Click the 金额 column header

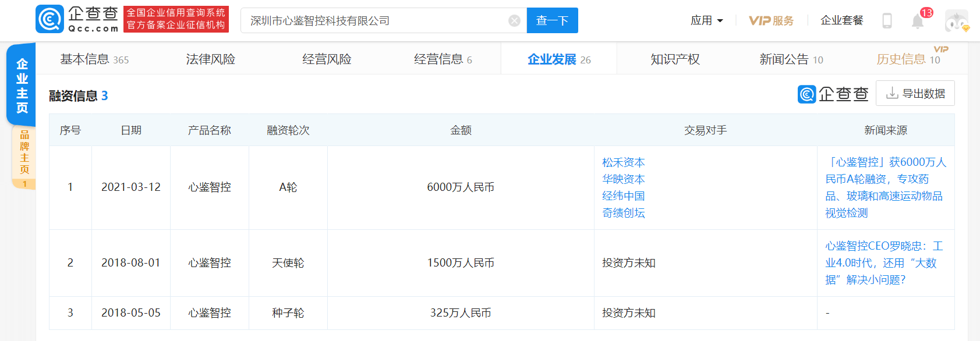pyautogui.click(x=461, y=130)
